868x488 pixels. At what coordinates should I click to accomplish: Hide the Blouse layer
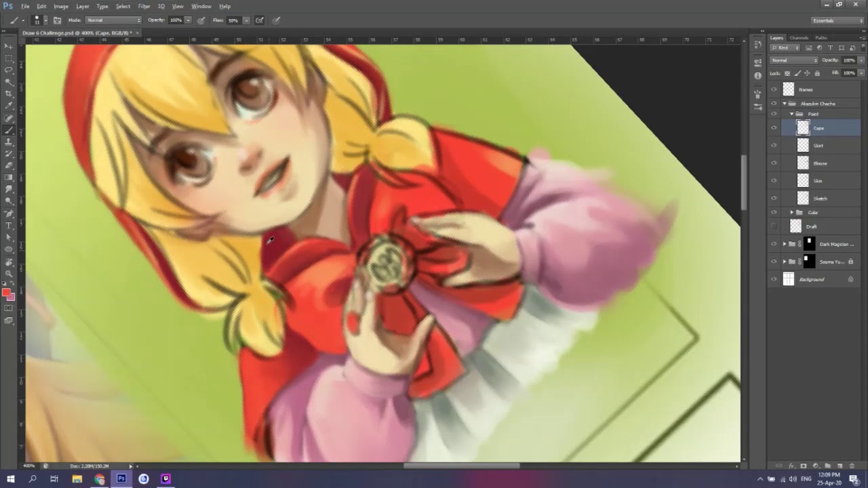coord(774,163)
